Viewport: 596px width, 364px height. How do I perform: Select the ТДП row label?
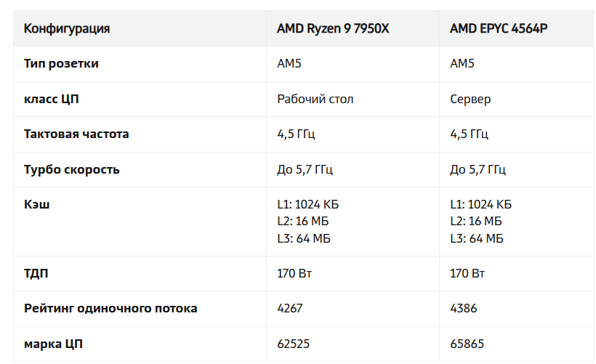coord(37,274)
